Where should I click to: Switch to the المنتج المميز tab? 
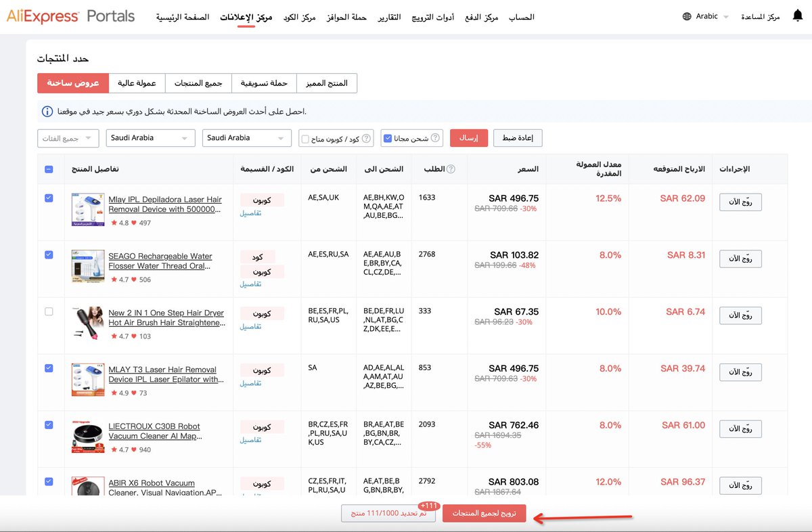[x=327, y=83]
